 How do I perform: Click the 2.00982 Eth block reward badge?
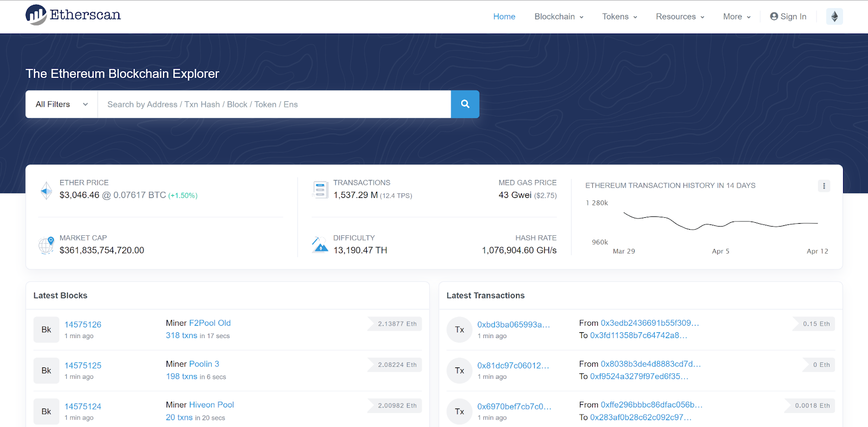coord(395,406)
